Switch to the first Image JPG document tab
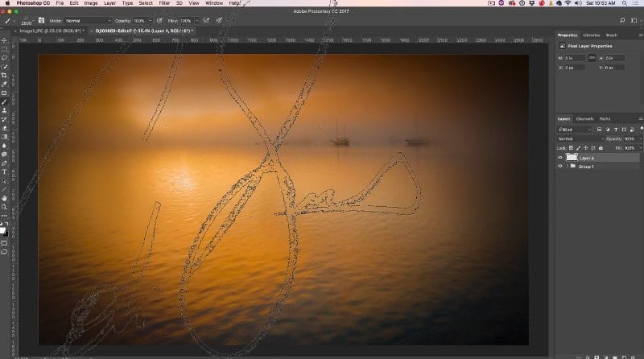Image resolution: width=644 pixels, height=359 pixels. [x=50, y=31]
